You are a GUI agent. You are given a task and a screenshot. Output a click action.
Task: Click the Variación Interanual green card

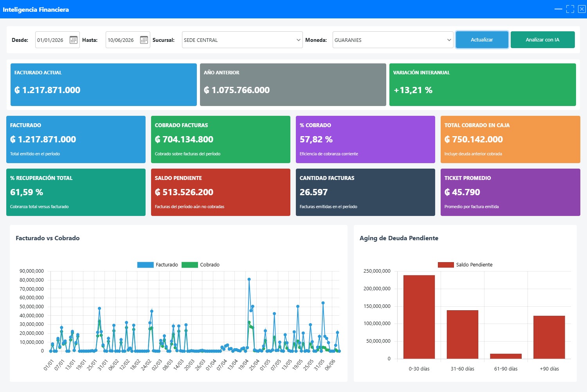[x=483, y=85]
